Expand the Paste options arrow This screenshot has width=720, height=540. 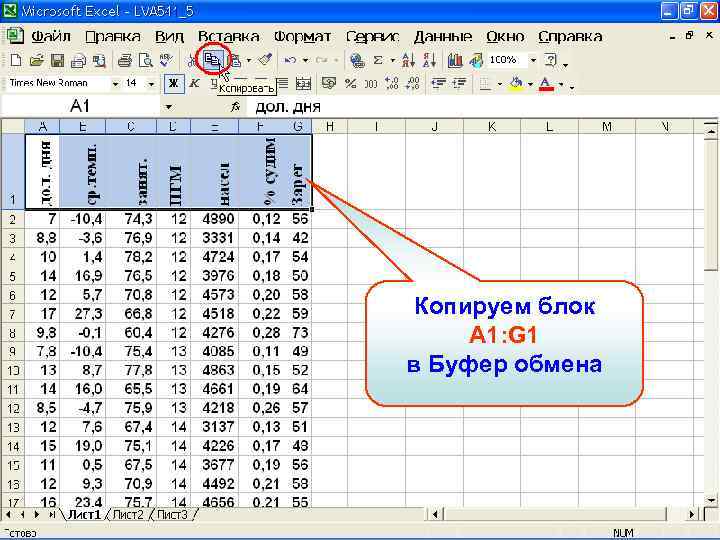pos(248,60)
